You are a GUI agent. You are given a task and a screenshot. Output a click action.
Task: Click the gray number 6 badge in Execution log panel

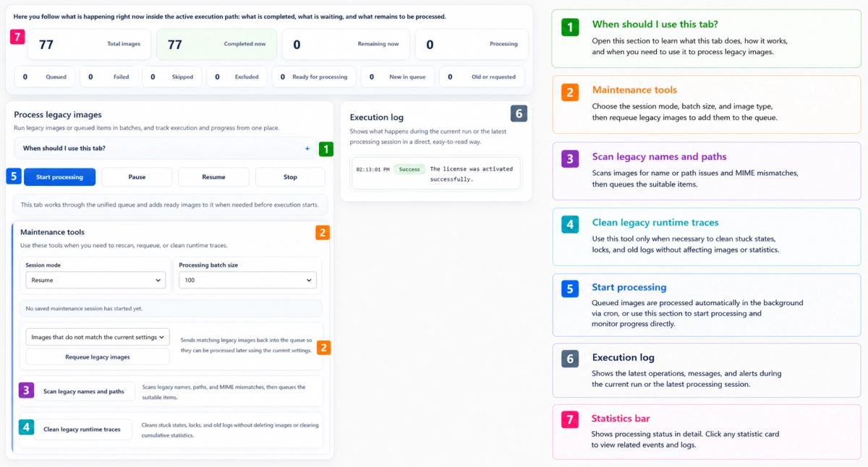[x=519, y=113]
